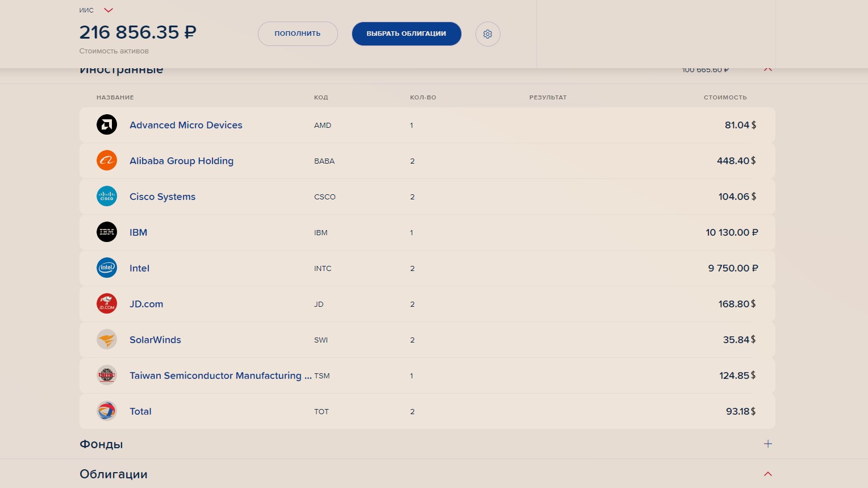Click the Taiwan Semiconductor logo icon

(107, 376)
